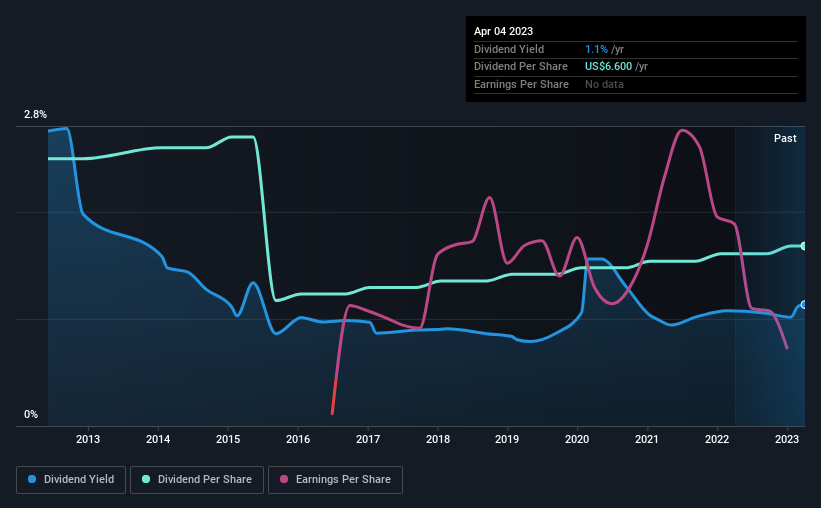Viewport: 821px width, 508px height.
Task: Click the 2022 x-axis label
Action: [717, 439]
